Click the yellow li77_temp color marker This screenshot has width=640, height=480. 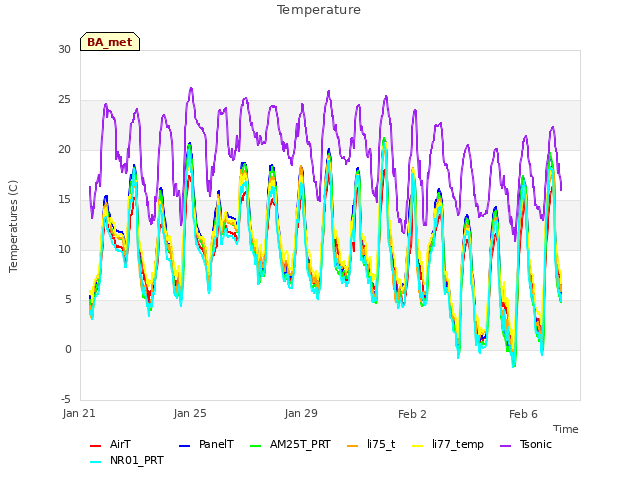click(x=418, y=446)
